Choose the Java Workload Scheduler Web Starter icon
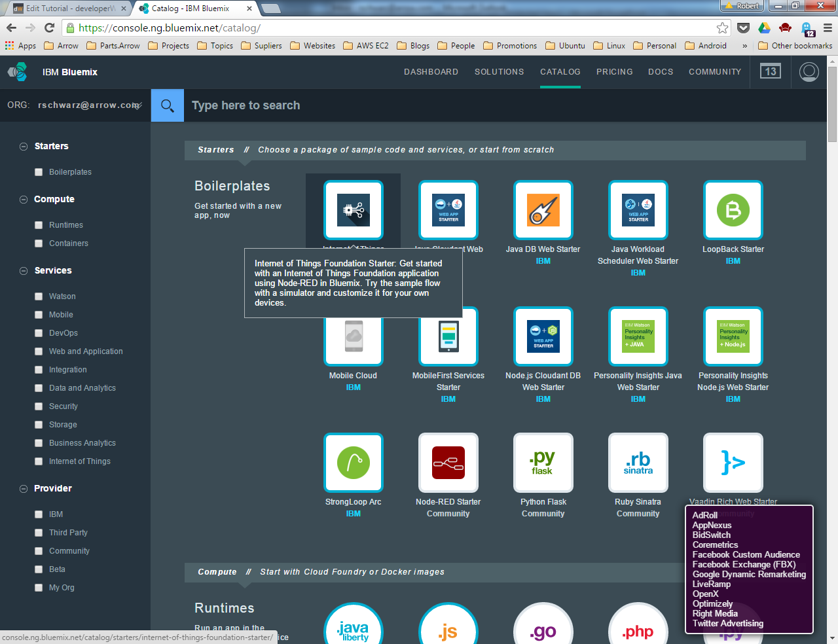 point(638,210)
